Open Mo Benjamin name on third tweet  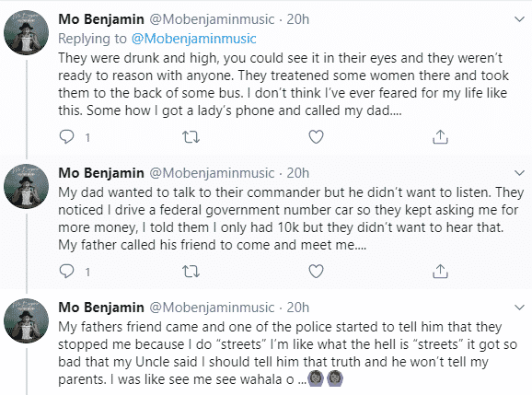coord(101,308)
